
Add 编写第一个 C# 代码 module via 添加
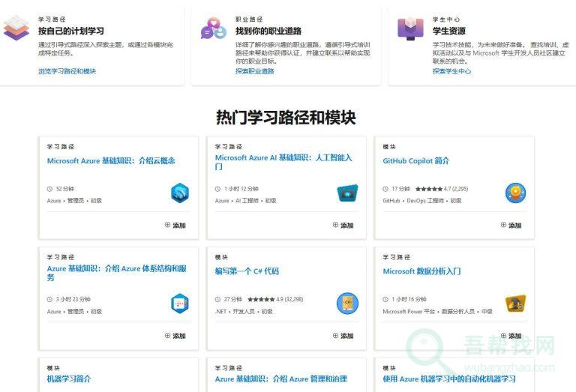[x=343, y=336]
